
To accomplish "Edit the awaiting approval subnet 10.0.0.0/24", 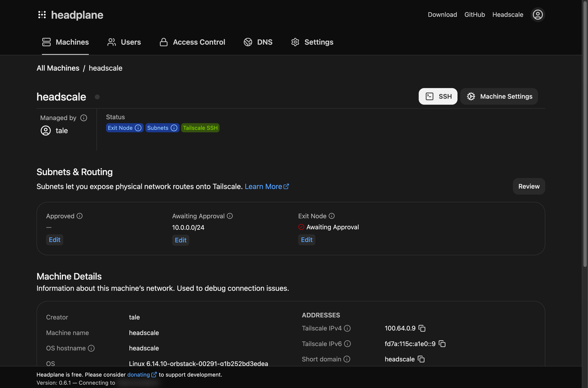I will [x=181, y=240].
